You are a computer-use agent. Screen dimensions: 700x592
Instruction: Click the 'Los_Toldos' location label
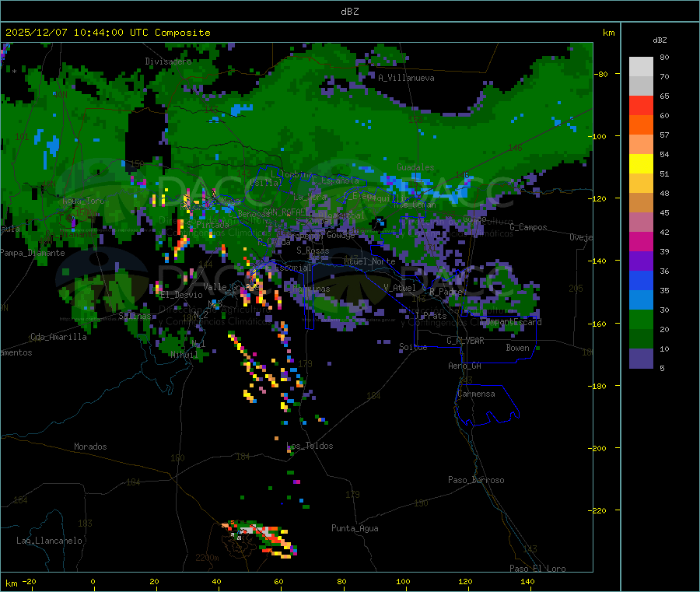click(x=310, y=446)
